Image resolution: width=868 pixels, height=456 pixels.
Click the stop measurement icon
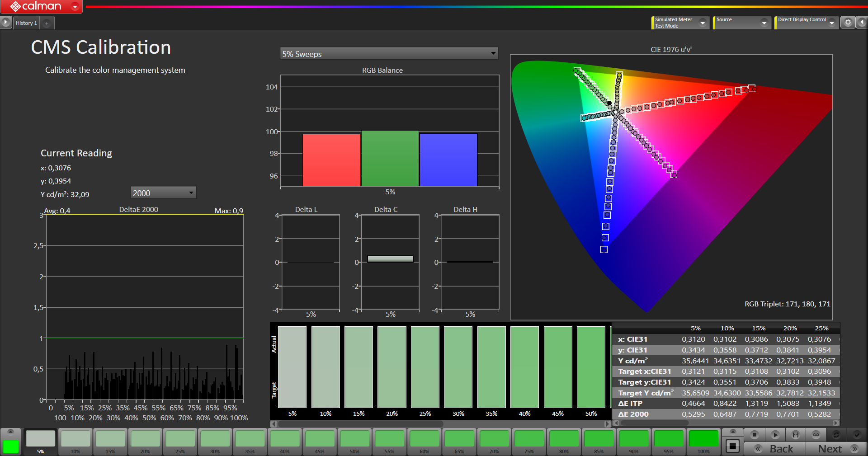click(754, 435)
